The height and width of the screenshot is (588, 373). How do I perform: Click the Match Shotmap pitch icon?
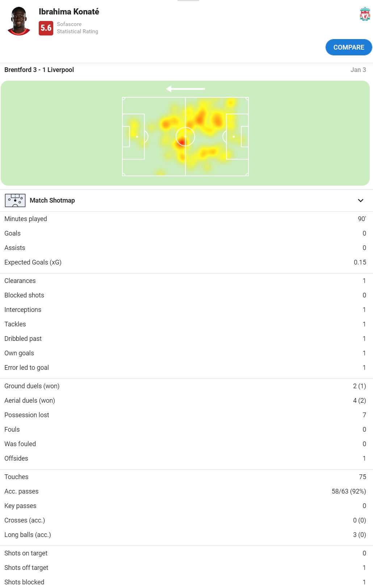15,200
